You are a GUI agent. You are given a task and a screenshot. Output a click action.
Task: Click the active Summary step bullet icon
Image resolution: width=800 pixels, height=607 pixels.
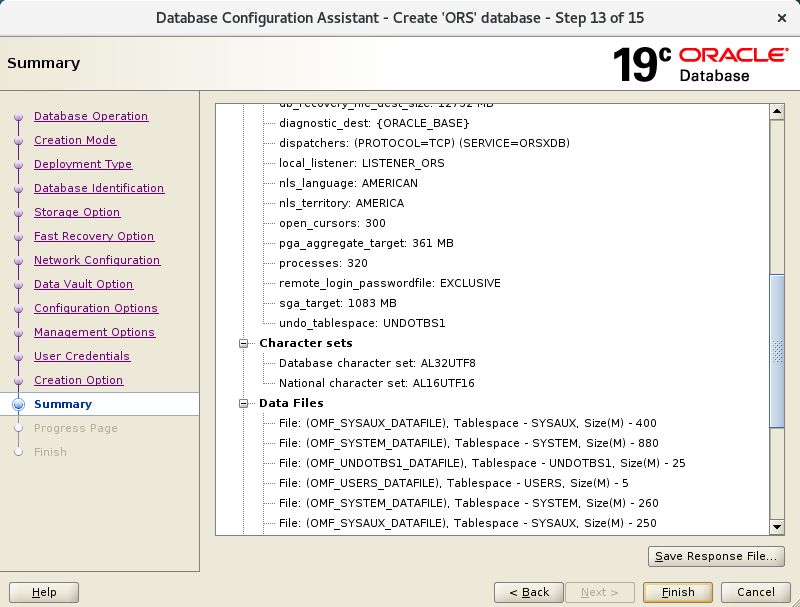click(x=19, y=404)
